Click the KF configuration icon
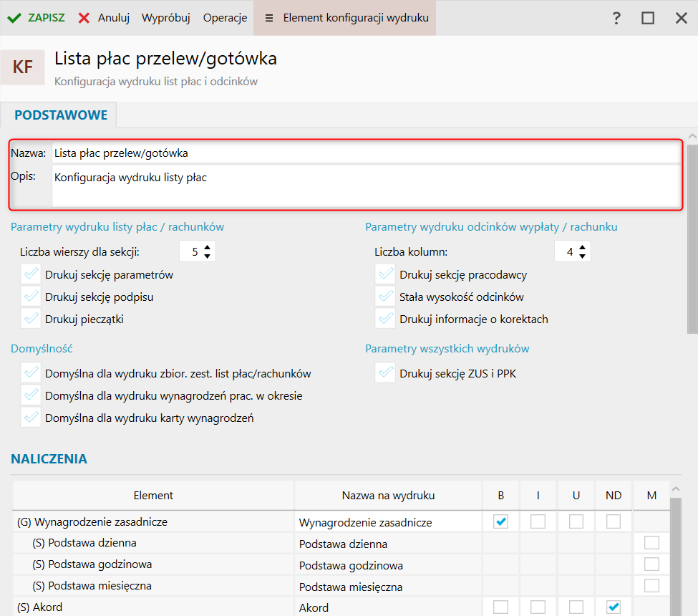Image resolution: width=698 pixels, height=616 pixels. click(x=23, y=67)
